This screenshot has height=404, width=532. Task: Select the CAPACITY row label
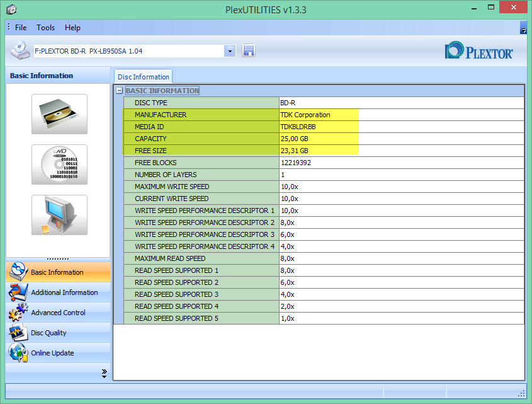click(150, 139)
